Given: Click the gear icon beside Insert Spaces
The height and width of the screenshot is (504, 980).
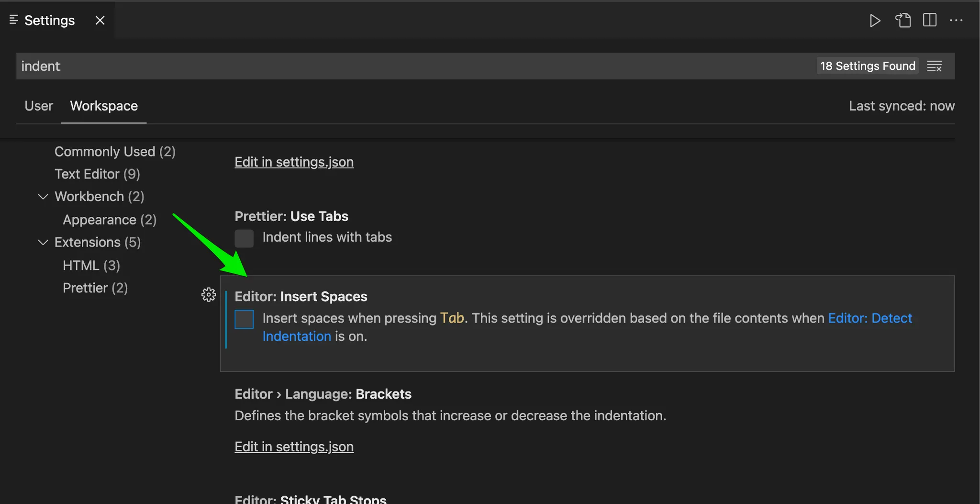Looking at the screenshot, I should pos(209,295).
